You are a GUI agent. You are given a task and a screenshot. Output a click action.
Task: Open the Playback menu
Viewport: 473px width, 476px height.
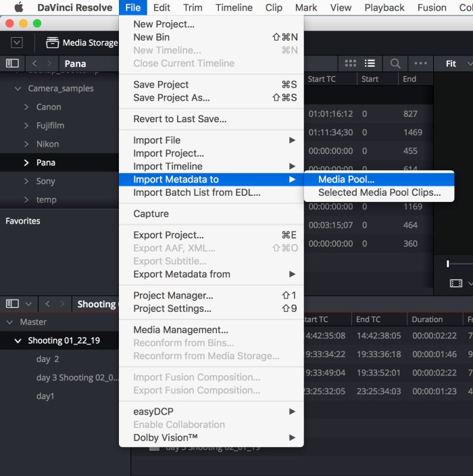click(x=384, y=7)
